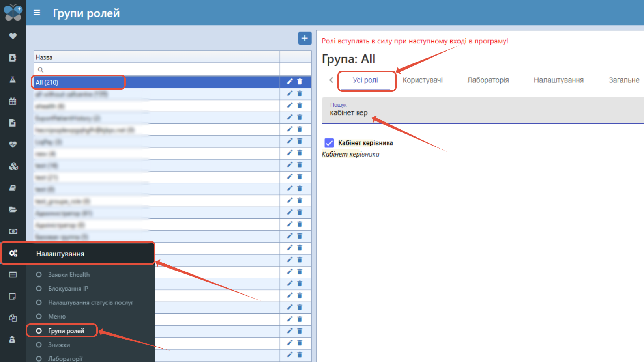Click the butterfly app logo

click(13, 12)
